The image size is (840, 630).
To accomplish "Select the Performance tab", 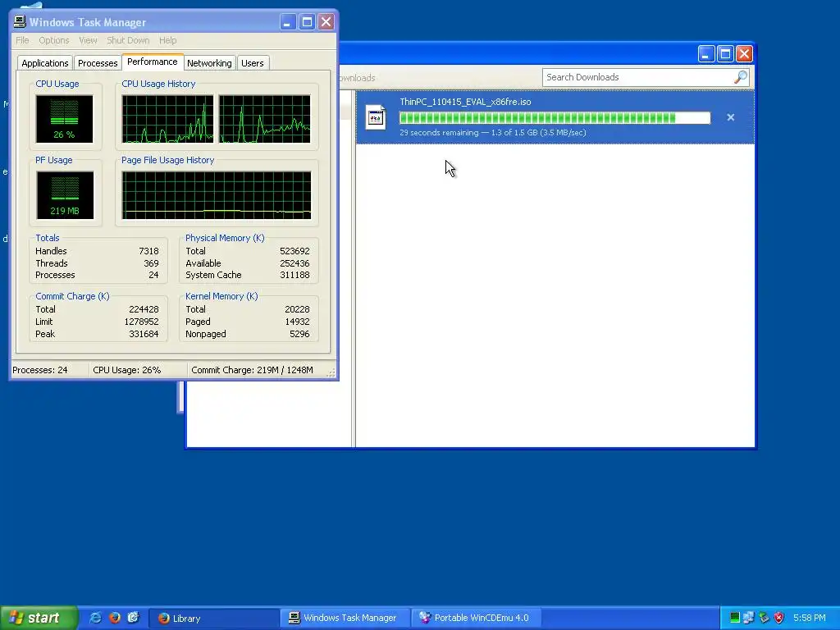I will coord(152,62).
